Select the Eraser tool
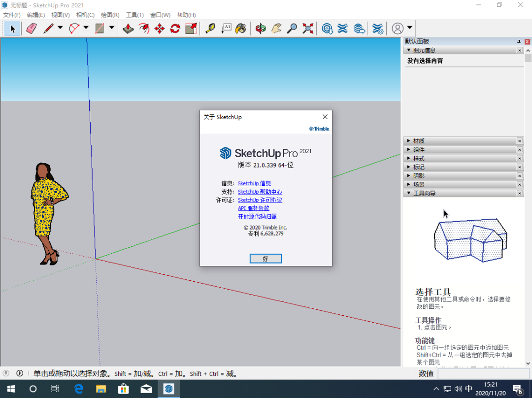The width and height of the screenshot is (532, 398). pos(31,28)
